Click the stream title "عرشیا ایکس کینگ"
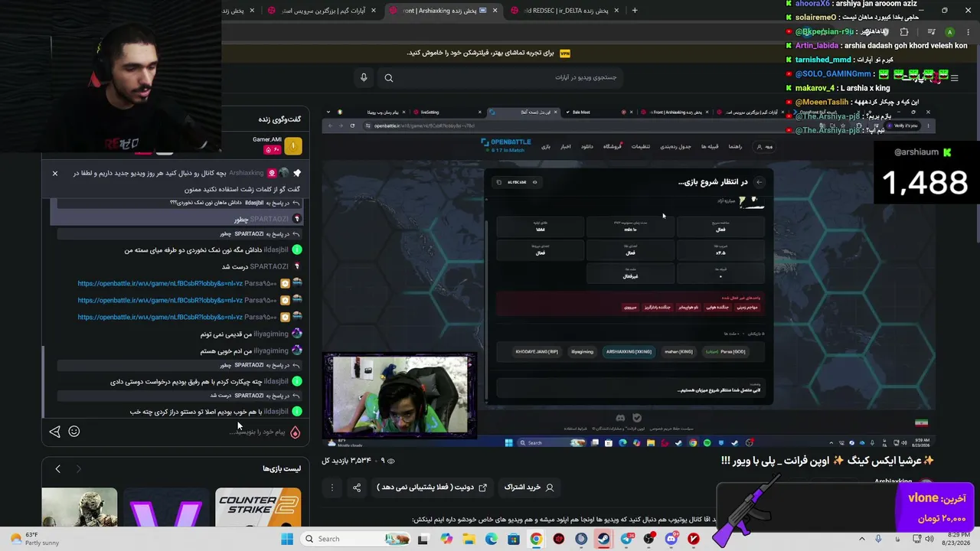Viewport: 980px width, 551px height. pyautogui.click(x=828, y=461)
